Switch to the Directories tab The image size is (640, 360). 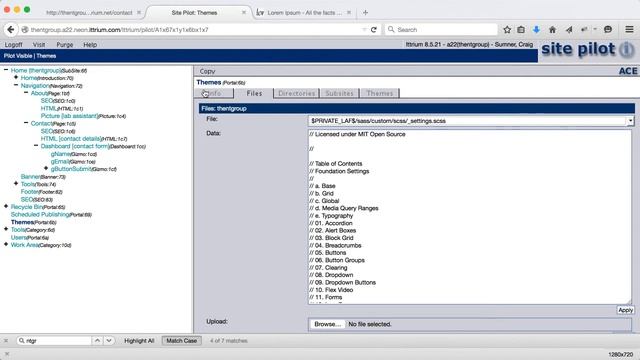coord(296,93)
